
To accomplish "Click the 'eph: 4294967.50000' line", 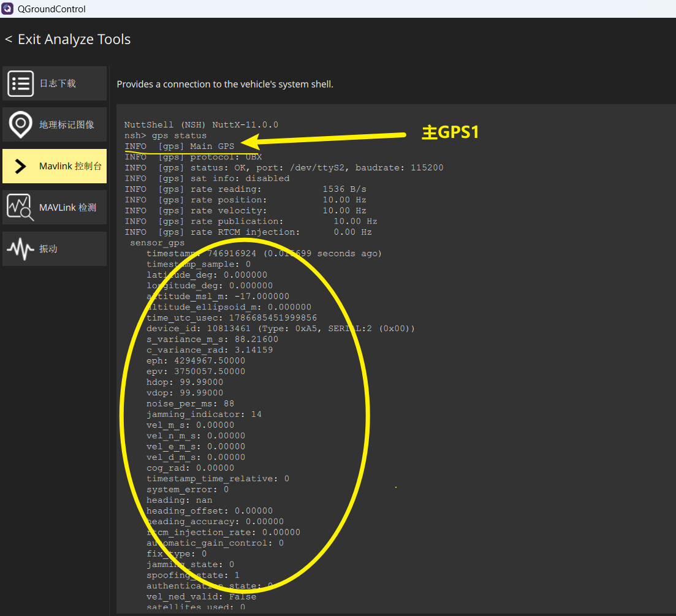I will [x=196, y=360].
